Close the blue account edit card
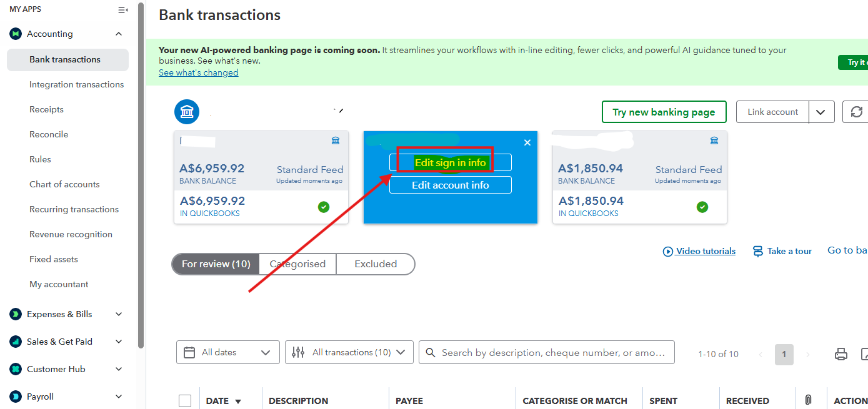The width and height of the screenshot is (868, 409). [x=527, y=142]
